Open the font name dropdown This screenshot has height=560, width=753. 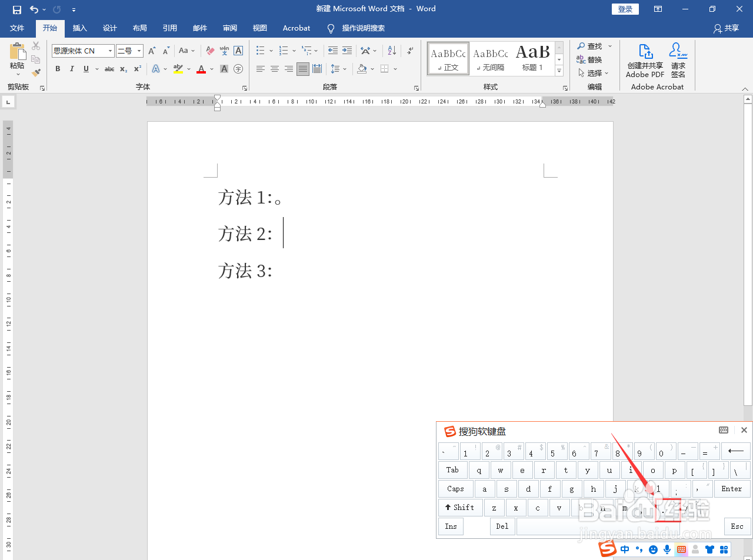pyautogui.click(x=110, y=51)
